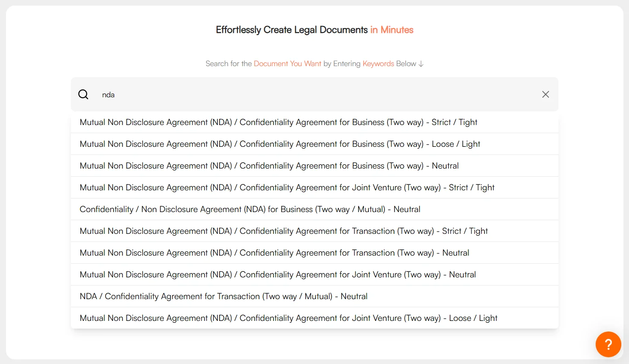Open the orange help question mark button
629x364 pixels.
[x=608, y=344]
